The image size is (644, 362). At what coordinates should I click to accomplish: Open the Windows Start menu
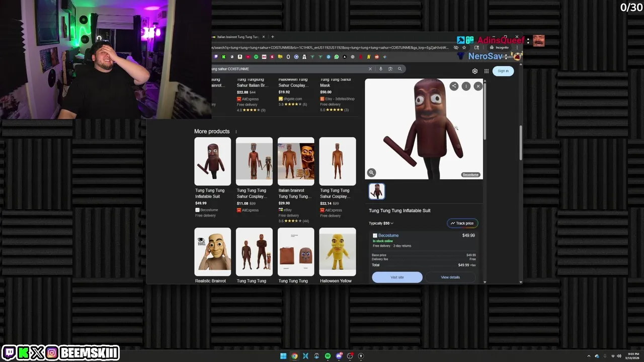(x=283, y=356)
